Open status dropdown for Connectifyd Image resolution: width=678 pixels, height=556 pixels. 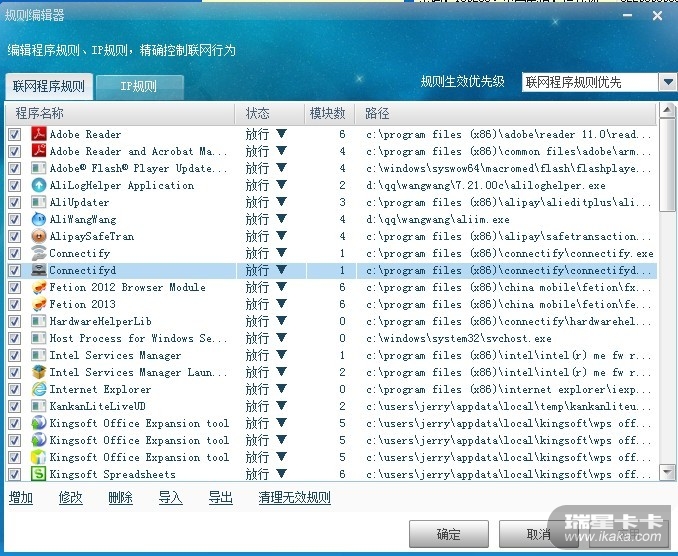coord(281,270)
